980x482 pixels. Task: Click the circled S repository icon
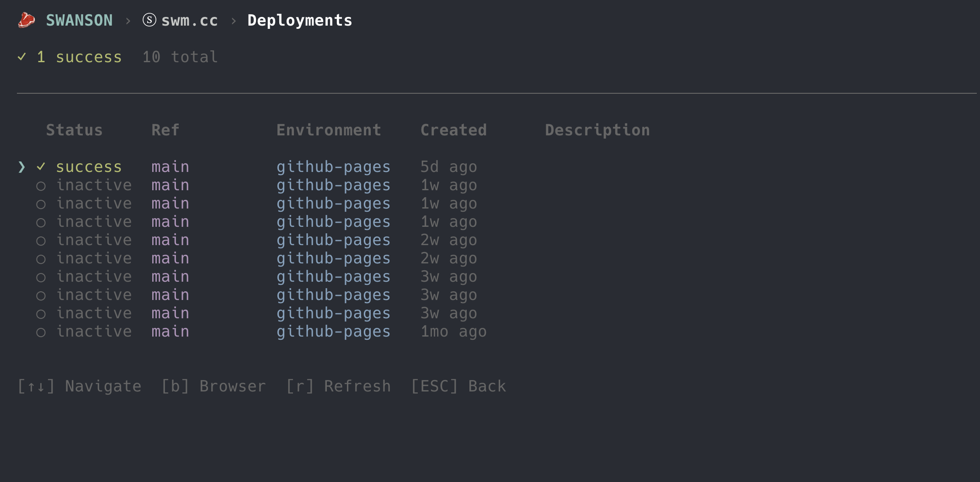pyautogui.click(x=149, y=20)
